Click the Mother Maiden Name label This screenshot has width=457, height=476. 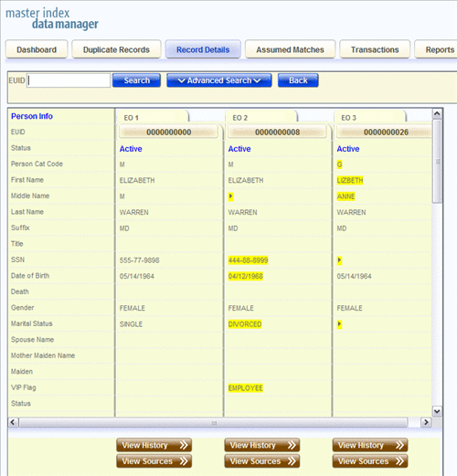43,355
